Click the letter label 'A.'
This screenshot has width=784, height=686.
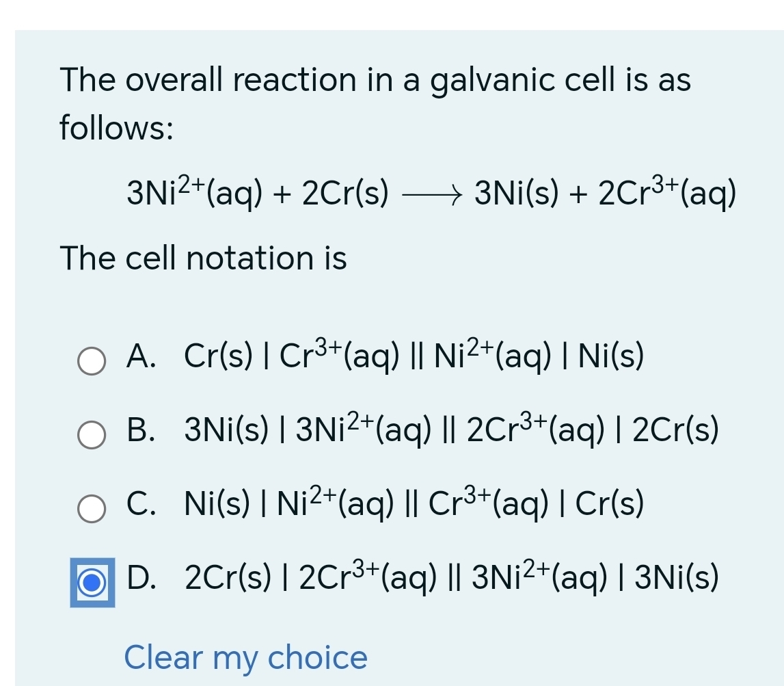coord(140,357)
